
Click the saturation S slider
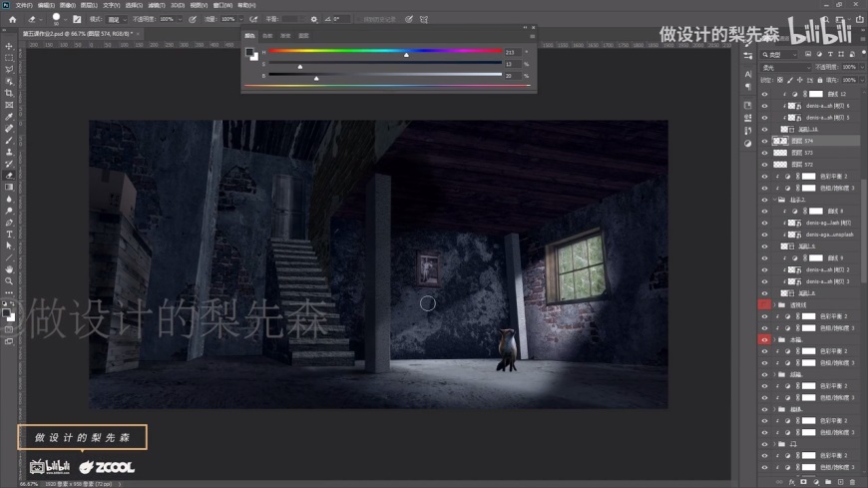coord(385,63)
